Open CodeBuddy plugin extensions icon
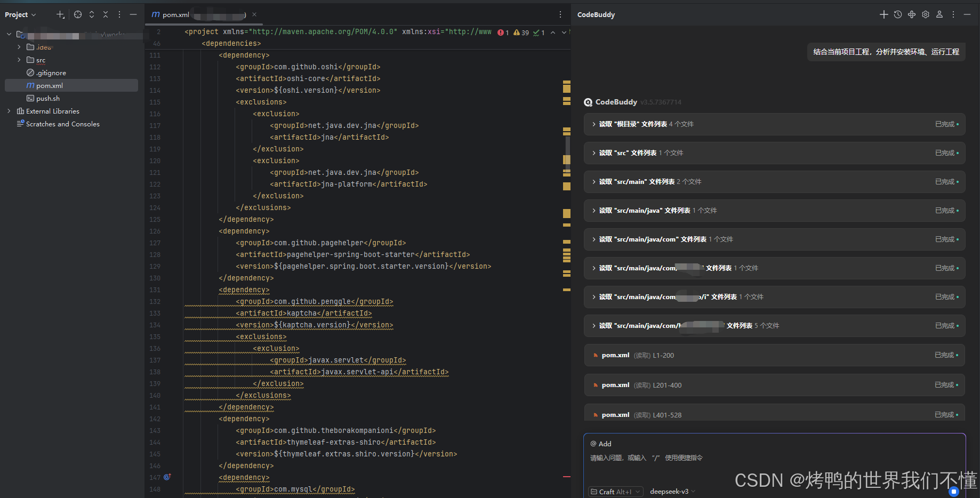The width and height of the screenshot is (980, 498). click(912, 14)
